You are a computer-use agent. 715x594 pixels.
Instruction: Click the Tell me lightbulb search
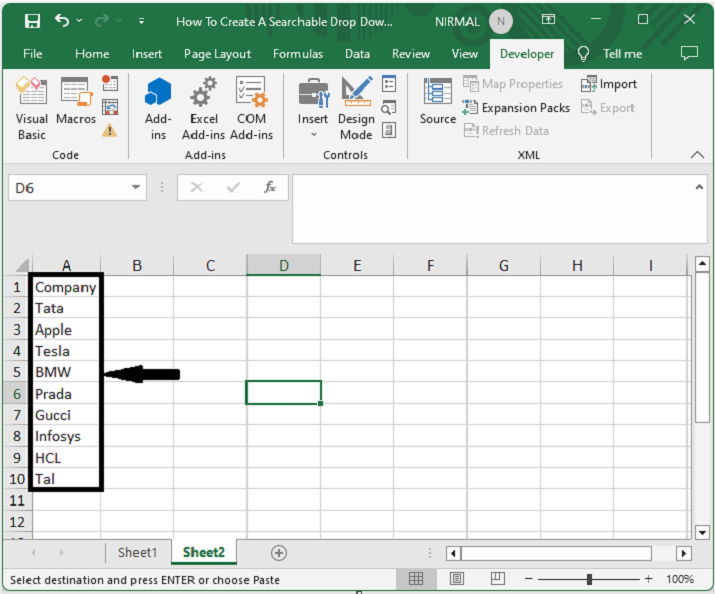point(610,54)
